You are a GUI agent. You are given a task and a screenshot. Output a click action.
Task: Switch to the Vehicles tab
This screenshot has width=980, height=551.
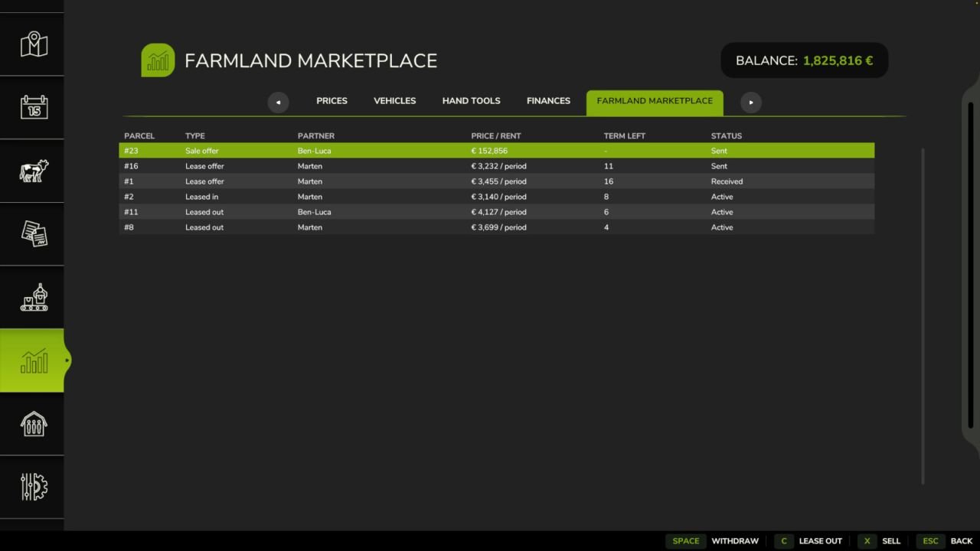[x=394, y=101]
